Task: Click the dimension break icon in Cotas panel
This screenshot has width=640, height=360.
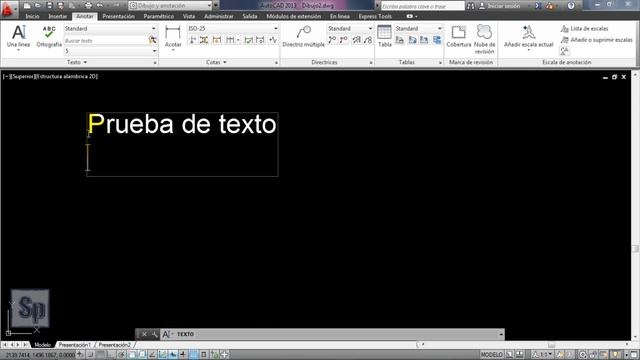Action: point(192,40)
